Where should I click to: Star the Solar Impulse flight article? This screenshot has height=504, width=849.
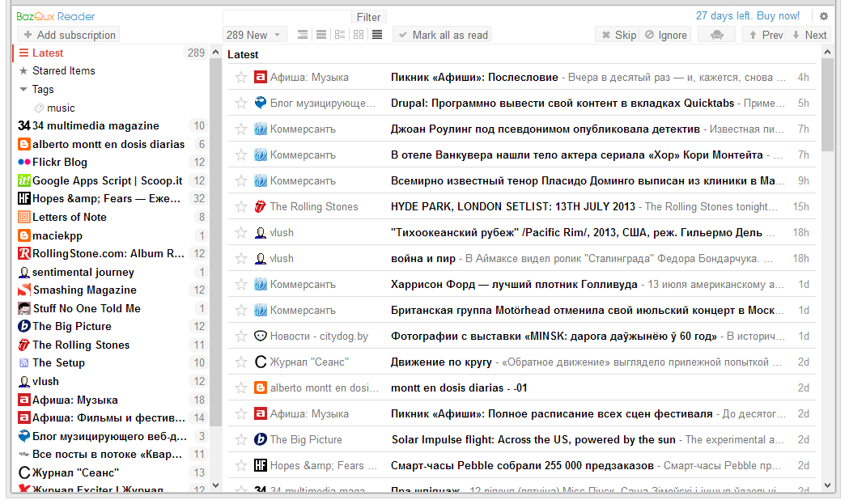[x=241, y=439]
